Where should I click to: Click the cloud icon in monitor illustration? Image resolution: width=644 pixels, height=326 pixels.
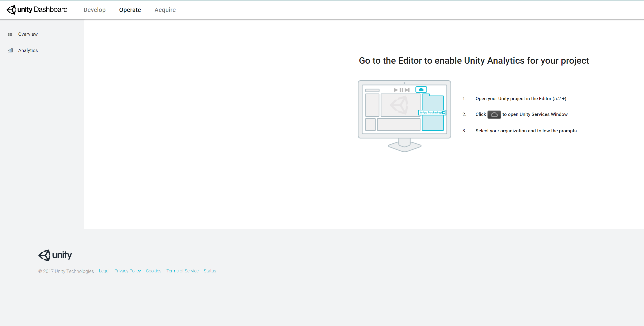[x=421, y=90]
